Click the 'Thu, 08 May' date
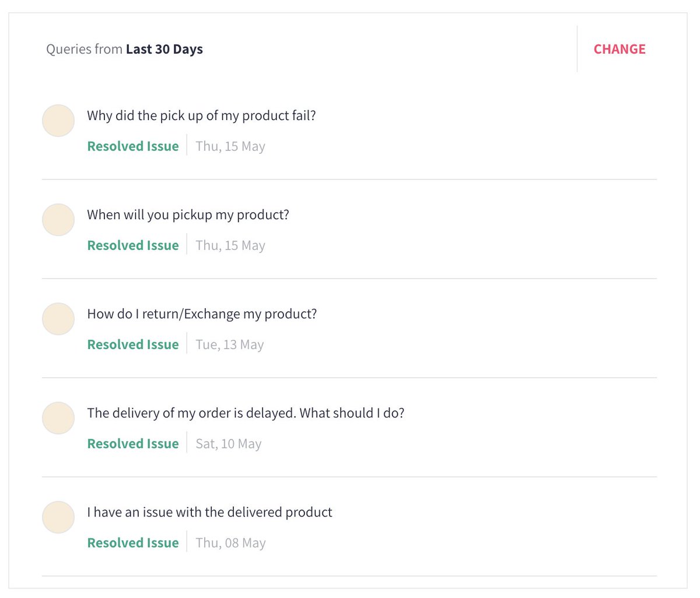Viewport: 700px width, 598px height. (230, 543)
